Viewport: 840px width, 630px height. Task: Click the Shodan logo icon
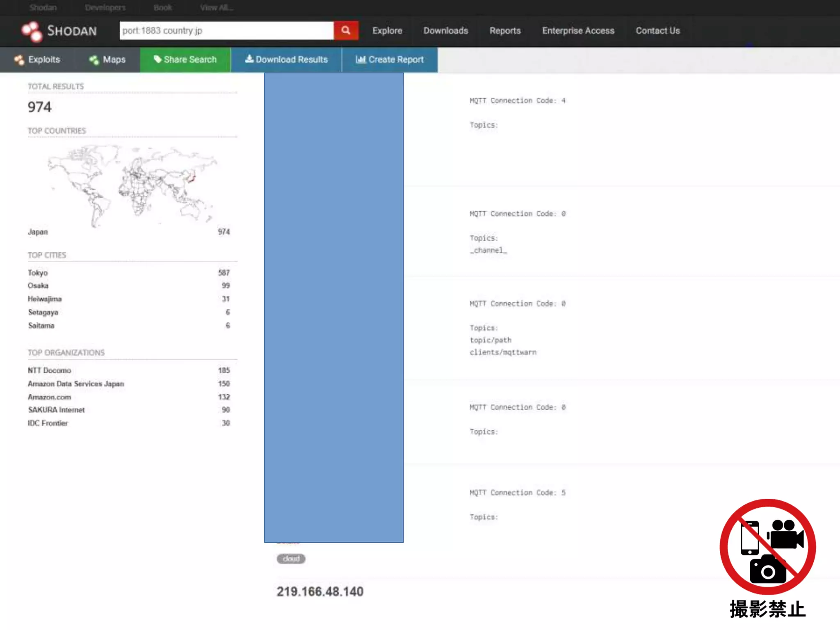pyautogui.click(x=32, y=31)
